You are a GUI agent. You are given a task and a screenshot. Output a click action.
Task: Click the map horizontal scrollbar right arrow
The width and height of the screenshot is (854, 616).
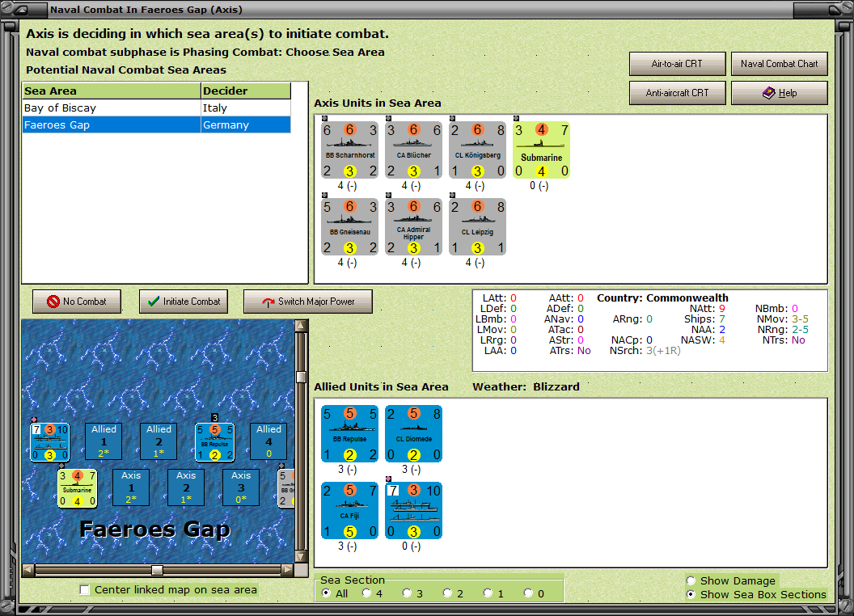[288, 570]
